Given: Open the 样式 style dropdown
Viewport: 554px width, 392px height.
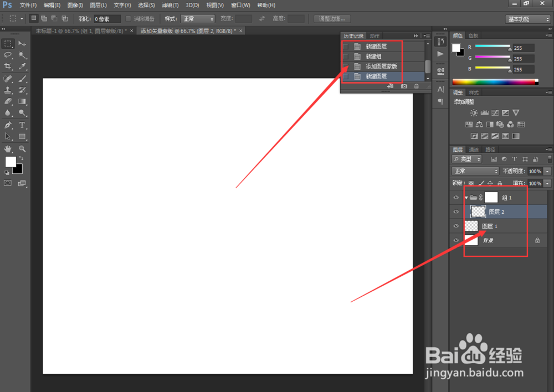Looking at the screenshot, I should tap(198, 19).
